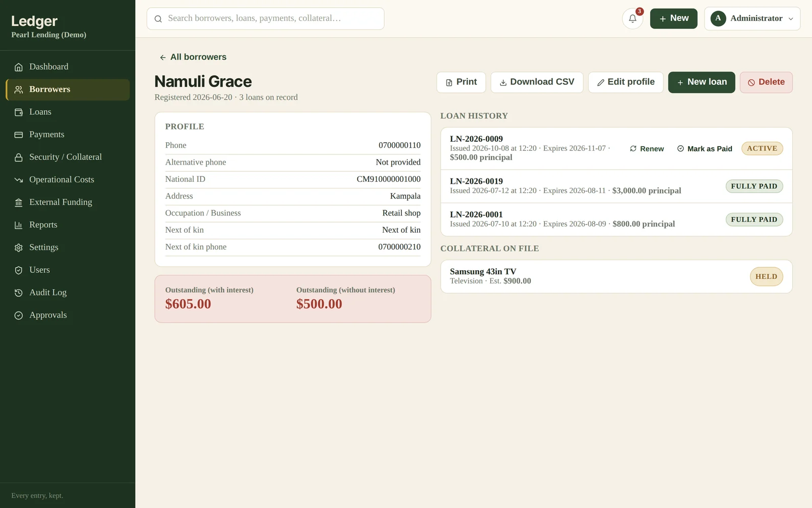Click the HELD collateral status badge
The height and width of the screenshot is (508, 812).
(766, 277)
